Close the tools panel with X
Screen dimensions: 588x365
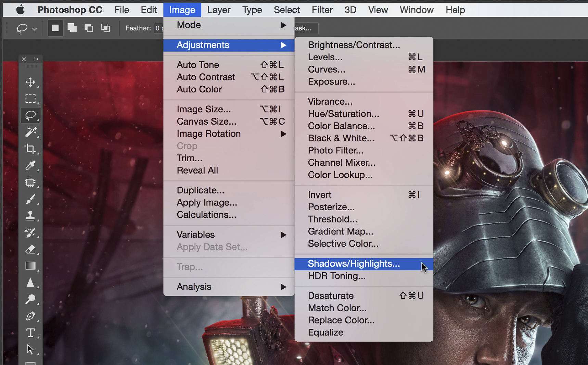click(24, 59)
